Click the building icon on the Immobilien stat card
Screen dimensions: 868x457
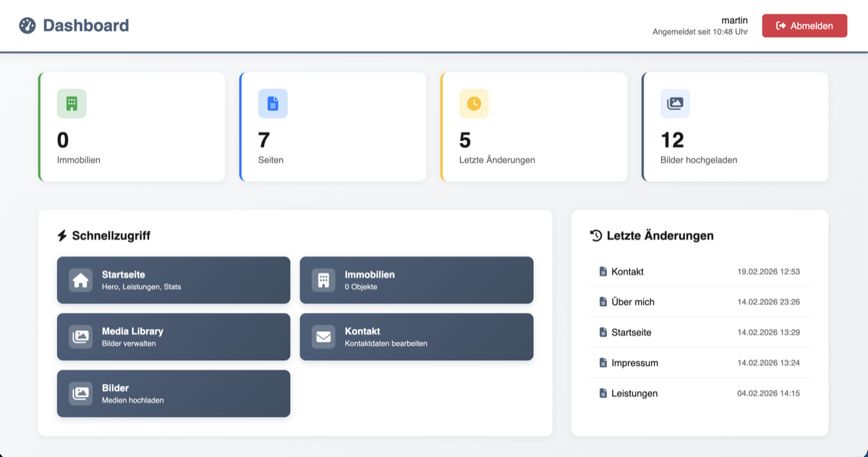click(71, 103)
